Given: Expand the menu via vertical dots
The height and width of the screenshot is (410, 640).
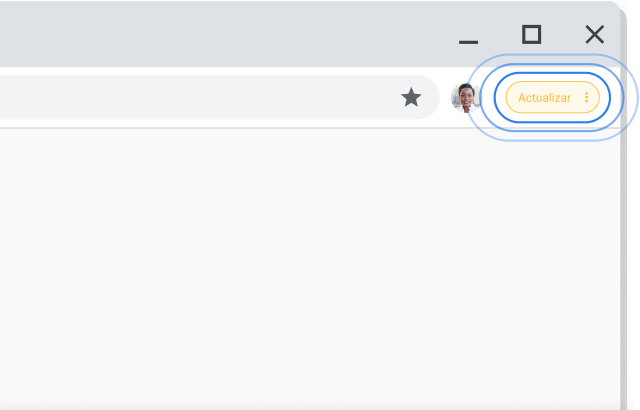Looking at the screenshot, I should (x=587, y=98).
